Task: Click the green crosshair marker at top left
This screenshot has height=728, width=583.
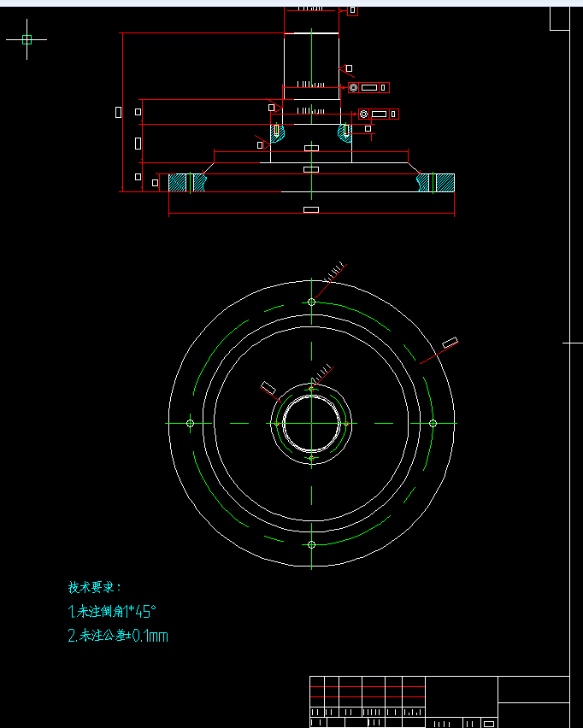Action: [x=27, y=39]
